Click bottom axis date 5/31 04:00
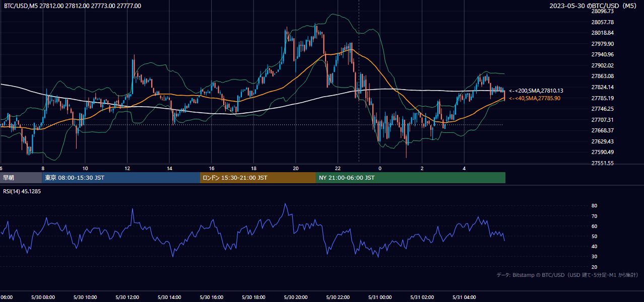 (464, 297)
